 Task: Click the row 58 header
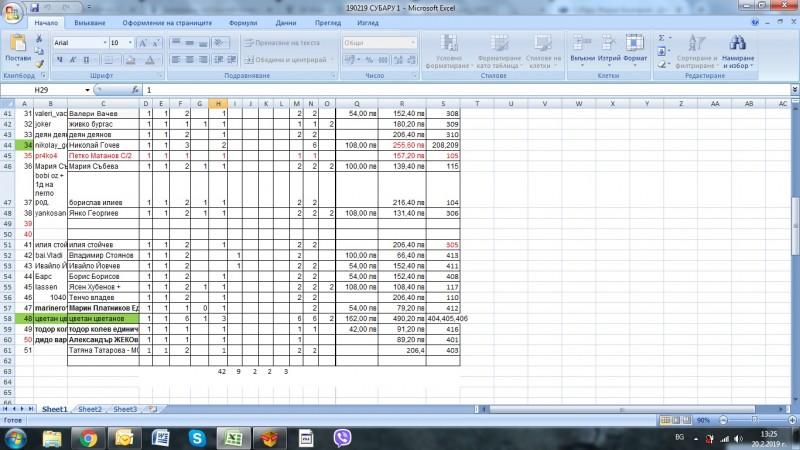coord(7,318)
